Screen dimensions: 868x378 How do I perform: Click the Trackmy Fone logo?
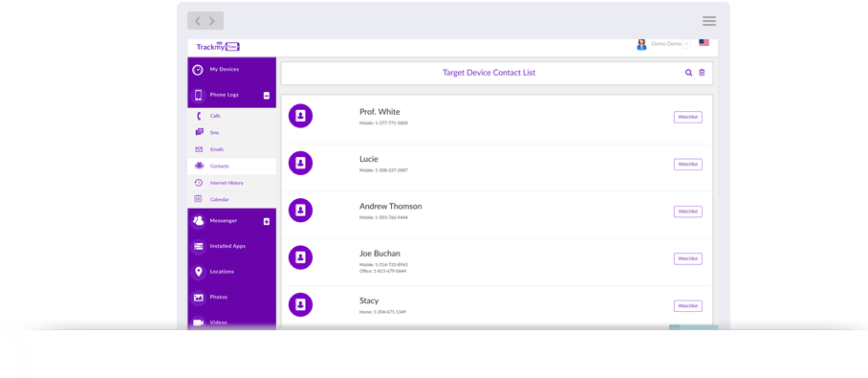(x=218, y=47)
